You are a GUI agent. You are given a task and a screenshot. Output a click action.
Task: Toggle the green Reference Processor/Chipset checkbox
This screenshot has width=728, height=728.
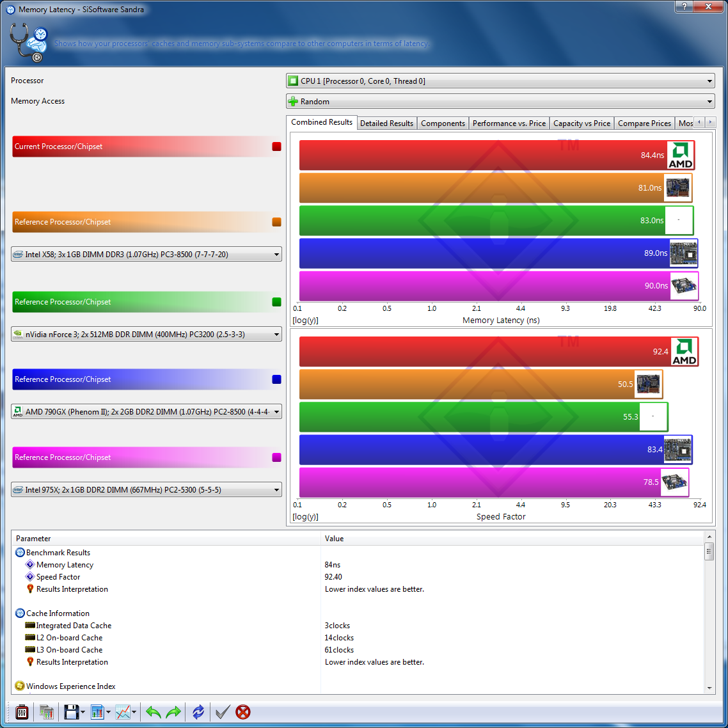pos(277,302)
